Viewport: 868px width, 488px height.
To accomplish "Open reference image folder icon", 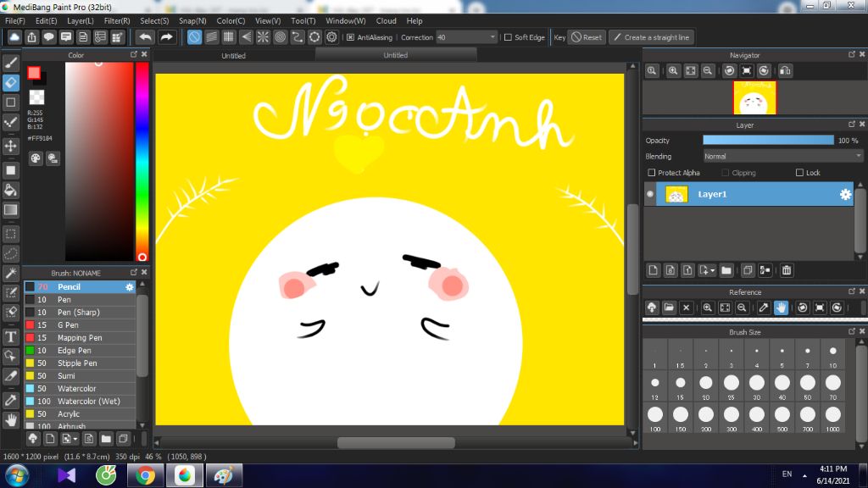I will (x=669, y=308).
